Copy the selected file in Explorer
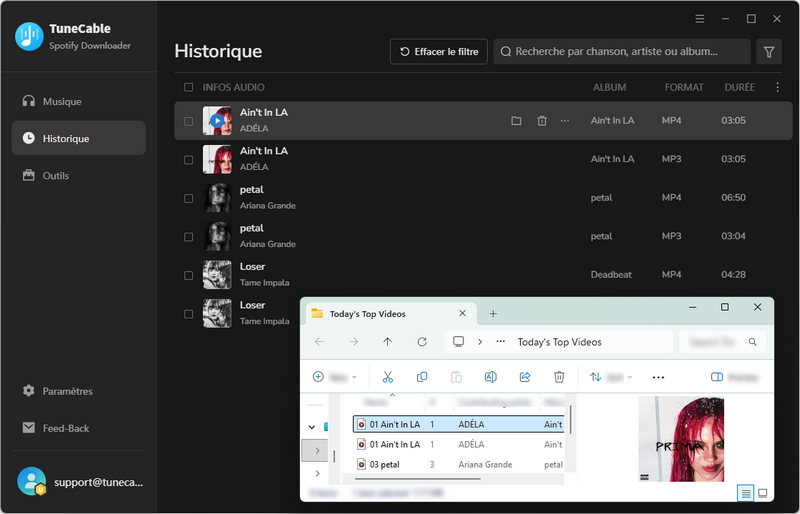The image size is (800, 514). [422, 377]
